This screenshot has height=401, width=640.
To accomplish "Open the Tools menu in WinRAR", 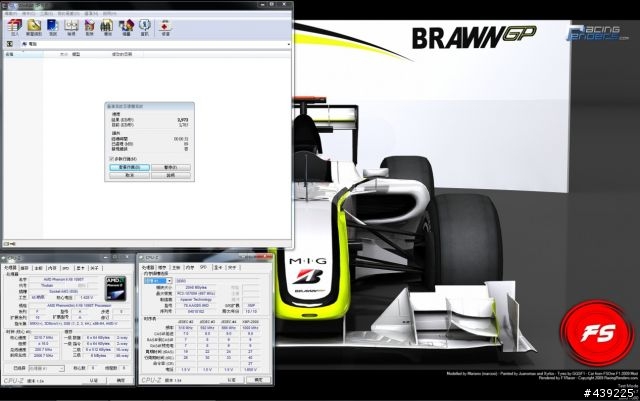I will coord(46,13).
